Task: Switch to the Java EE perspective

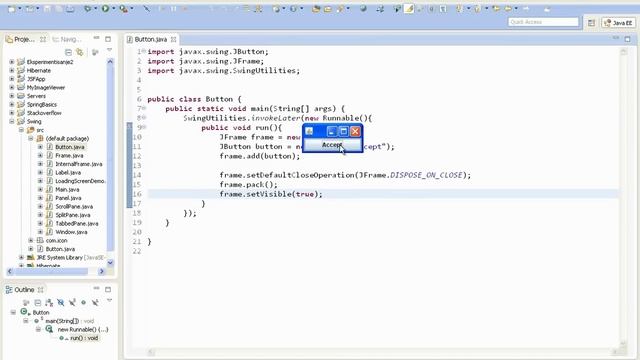Action: click(x=618, y=23)
